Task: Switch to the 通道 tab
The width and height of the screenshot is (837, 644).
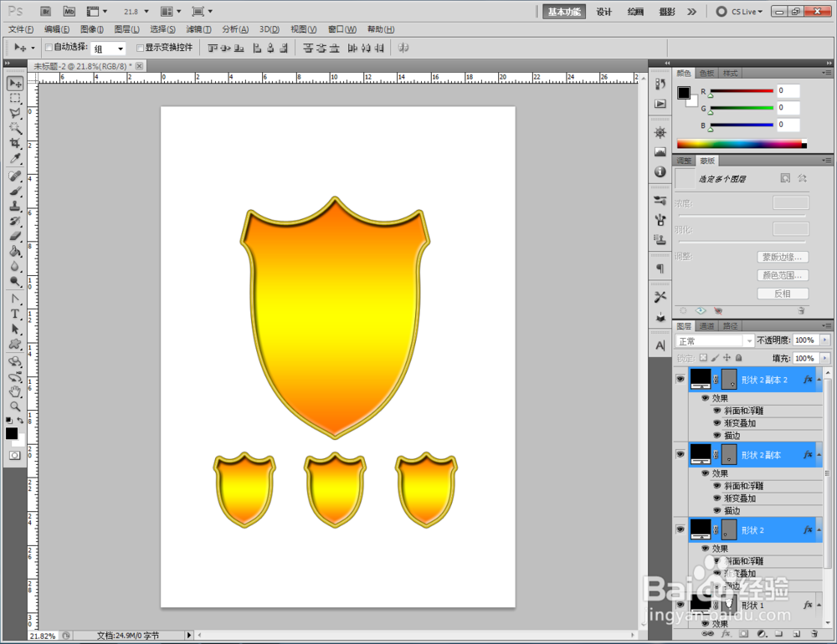Action: pos(706,326)
